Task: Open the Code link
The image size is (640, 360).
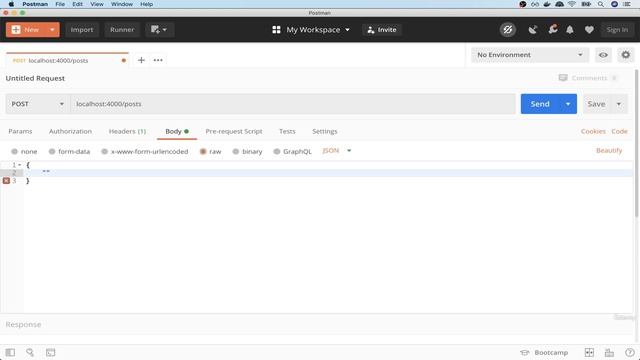Action: pyautogui.click(x=619, y=131)
